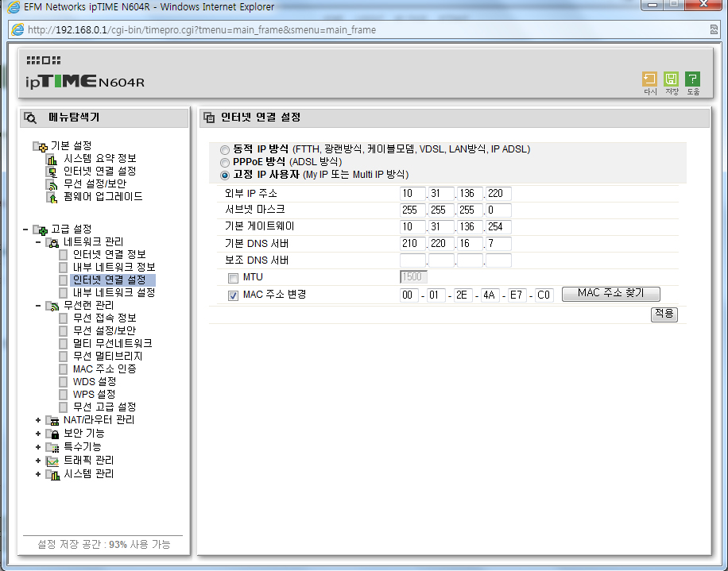The width and height of the screenshot is (728, 571).
Task: Click the 펌웨어 업그레이드 icon
Action: (52, 197)
